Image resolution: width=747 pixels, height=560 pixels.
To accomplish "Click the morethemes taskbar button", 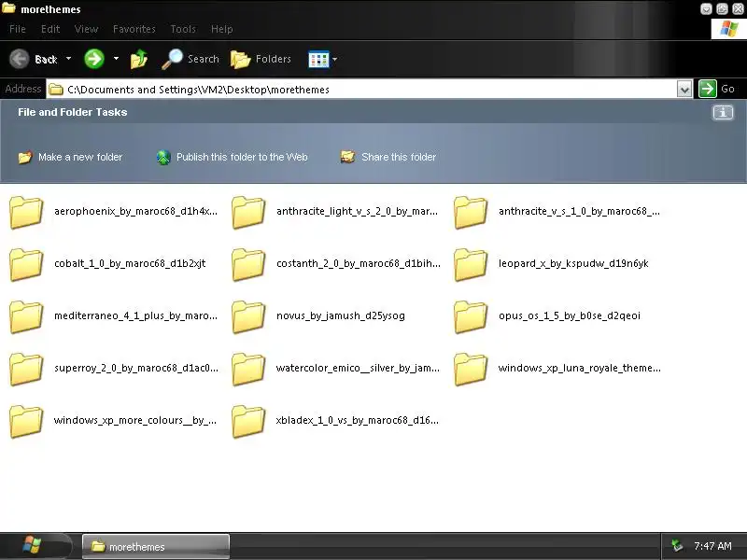I will (x=156, y=546).
